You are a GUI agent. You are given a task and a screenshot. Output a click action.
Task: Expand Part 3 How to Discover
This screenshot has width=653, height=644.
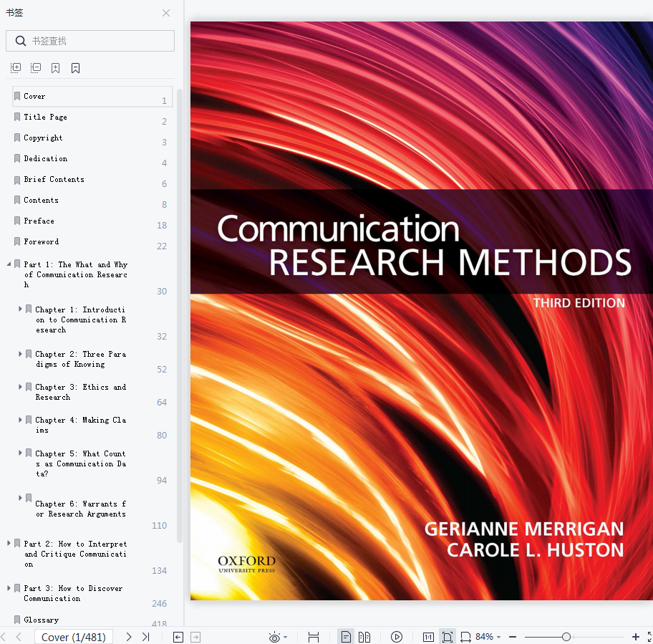[9, 588]
